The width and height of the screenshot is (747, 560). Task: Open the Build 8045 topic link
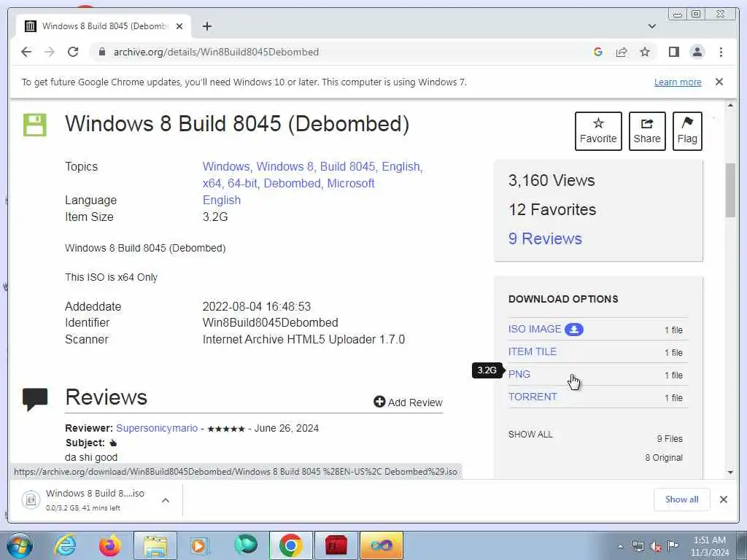(x=347, y=167)
